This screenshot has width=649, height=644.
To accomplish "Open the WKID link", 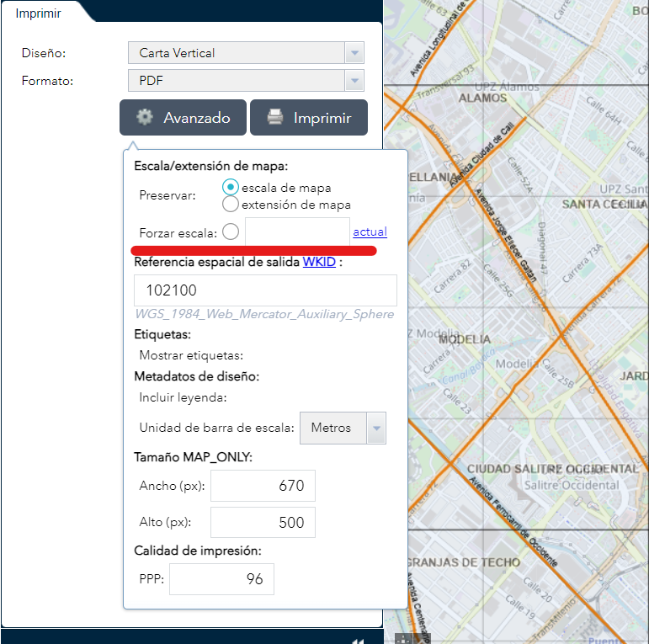I will [x=319, y=262].
